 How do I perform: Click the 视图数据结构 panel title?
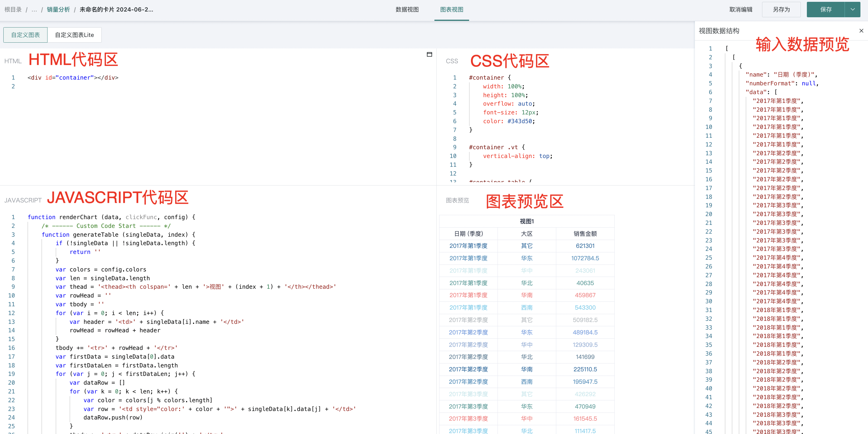click(719, 31)
